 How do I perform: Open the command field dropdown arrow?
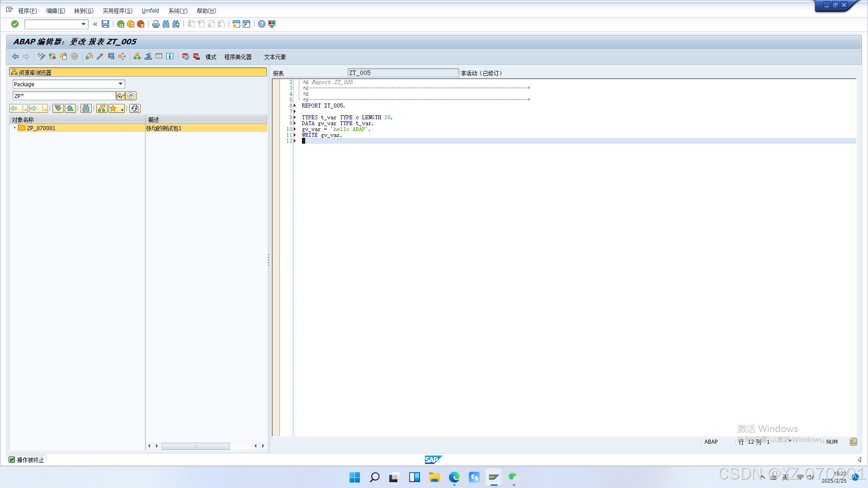pos(83,24)
